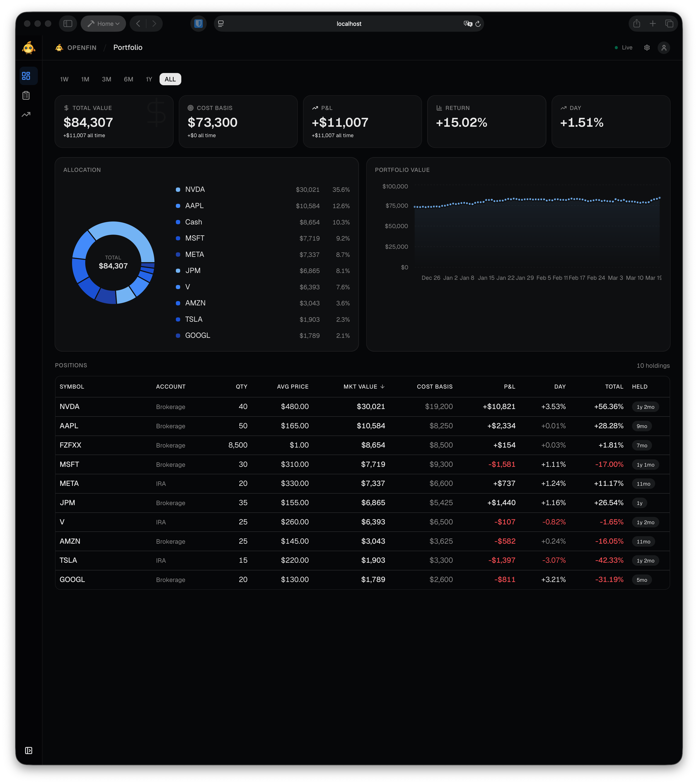Click the NVDA color dot in allocation legend
698x784 pixels.
tap(178, 190)
